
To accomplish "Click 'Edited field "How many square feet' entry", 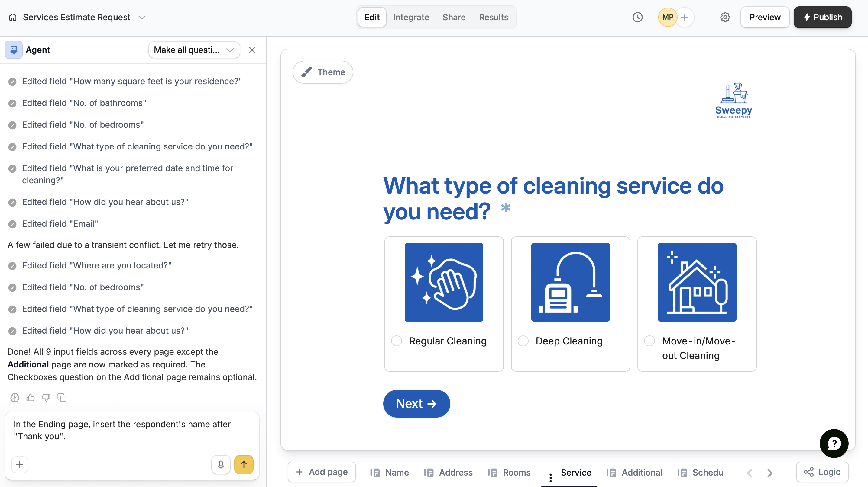I will click(x=132, y=81).
